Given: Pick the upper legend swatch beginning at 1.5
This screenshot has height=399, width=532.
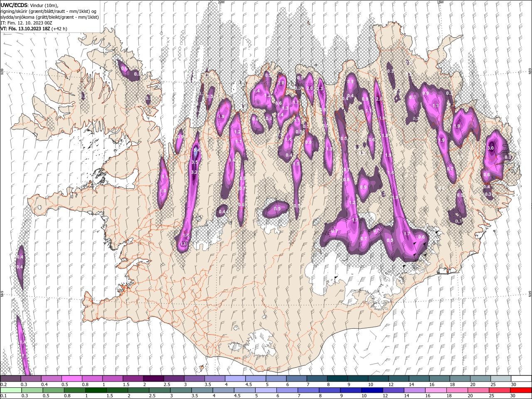Looking at the screenshot, I should (133, 379).
